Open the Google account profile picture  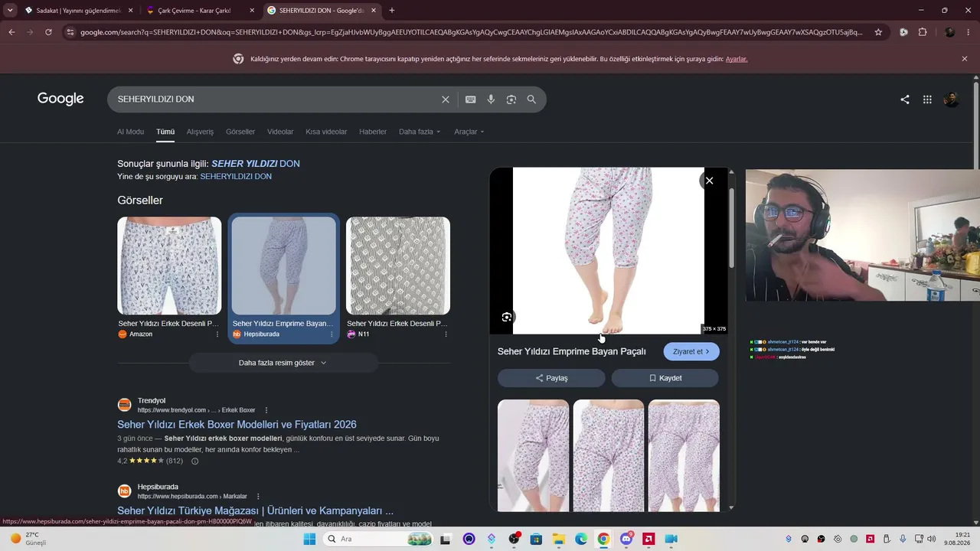point(951,99)
